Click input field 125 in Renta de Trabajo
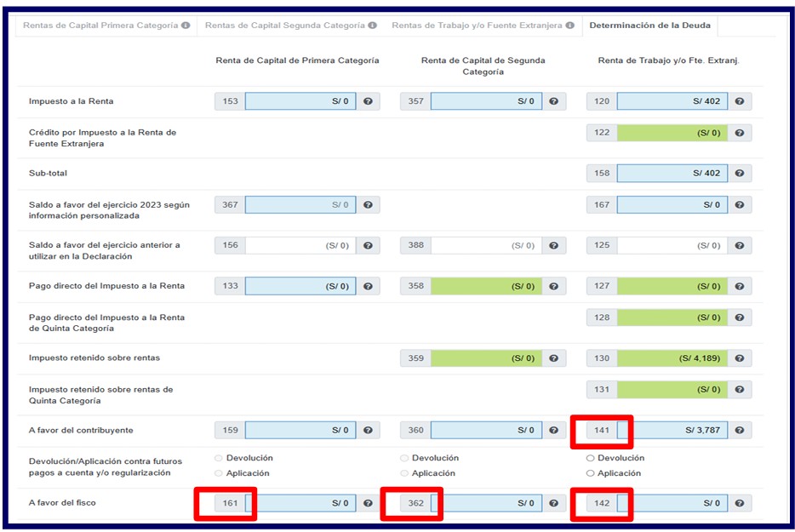 pos(672,245)
